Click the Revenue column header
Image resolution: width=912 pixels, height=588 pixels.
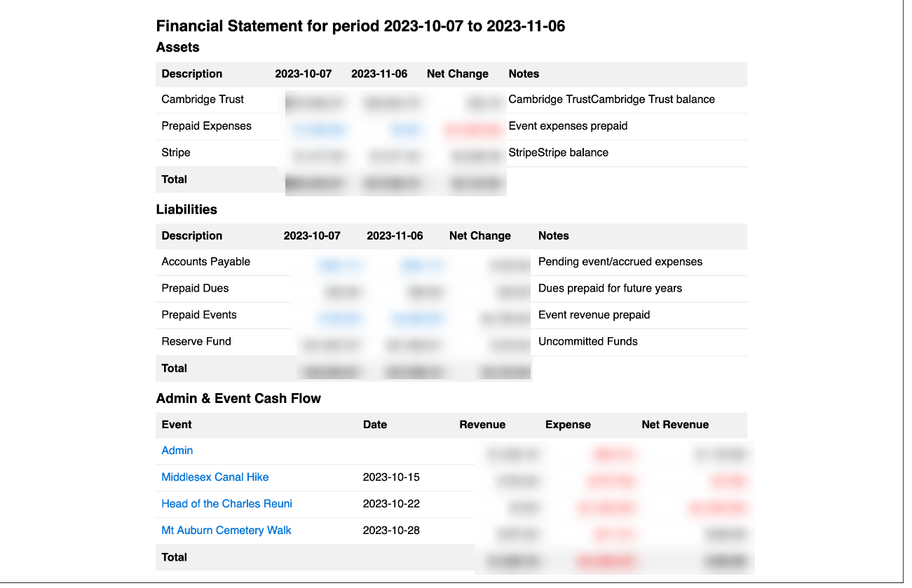coord(482,425)
